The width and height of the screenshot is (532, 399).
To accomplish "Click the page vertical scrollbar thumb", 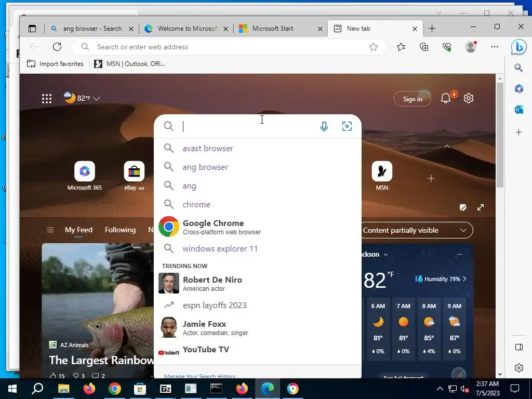I will pos(500,135).
